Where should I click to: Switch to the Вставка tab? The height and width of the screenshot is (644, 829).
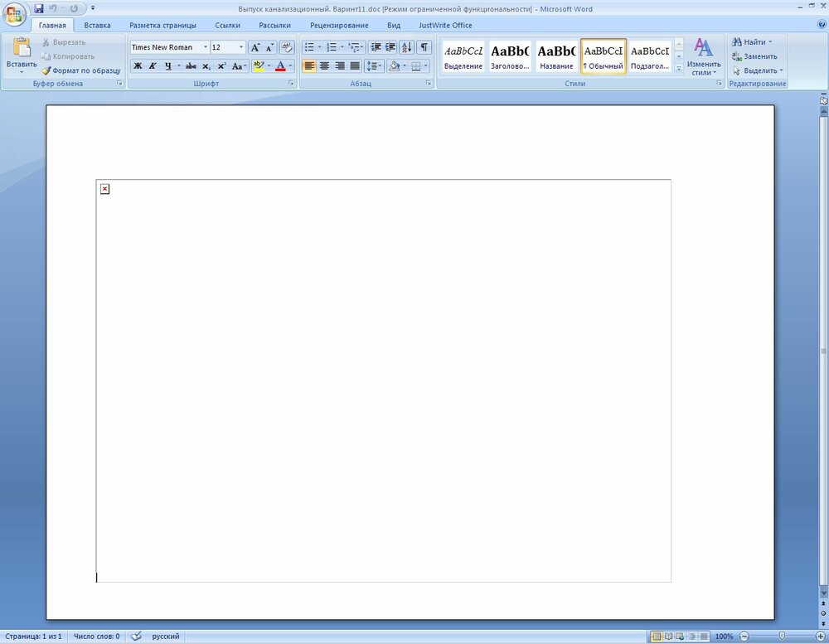(97, 25)
